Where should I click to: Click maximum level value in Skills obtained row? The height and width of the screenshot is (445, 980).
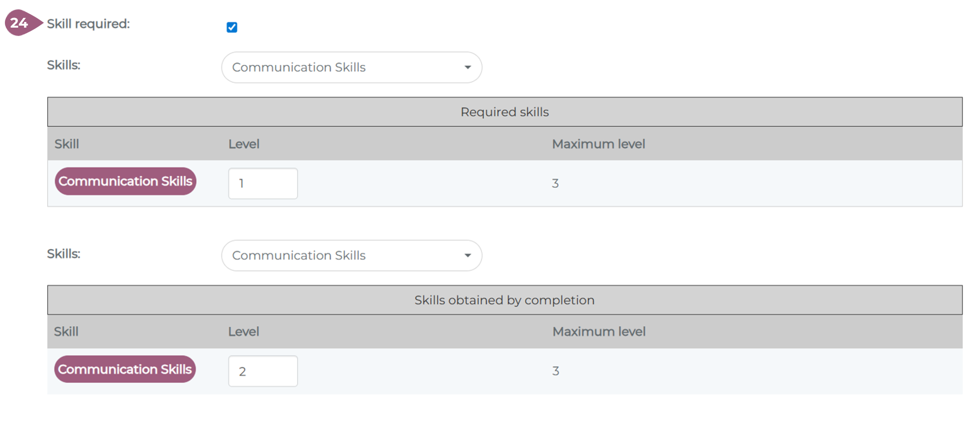[x=556, y=371]
